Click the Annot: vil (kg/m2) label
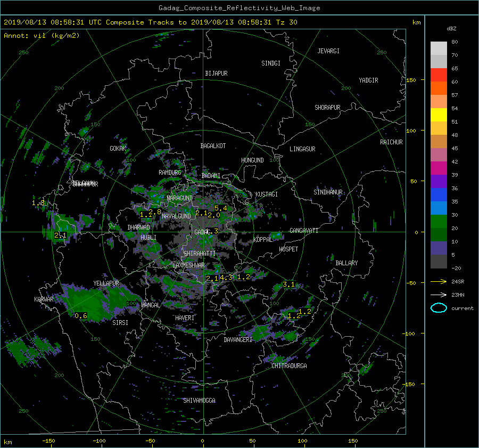Screen dimensions: 479x448 42,36
